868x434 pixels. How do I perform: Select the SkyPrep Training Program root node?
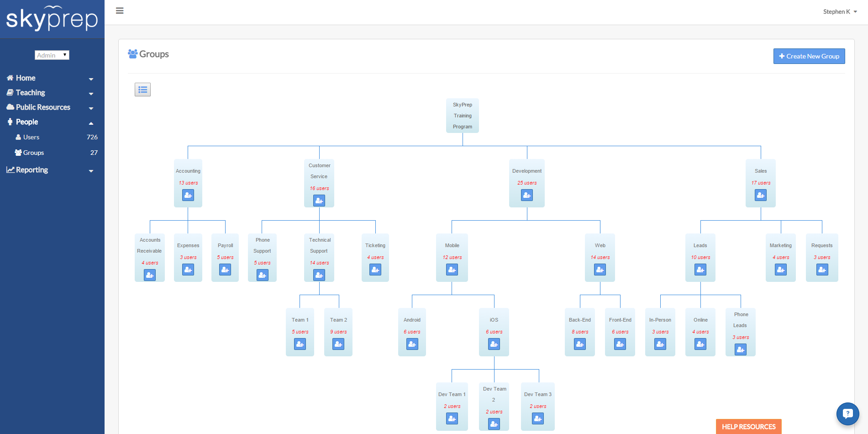tap(463, 116)
